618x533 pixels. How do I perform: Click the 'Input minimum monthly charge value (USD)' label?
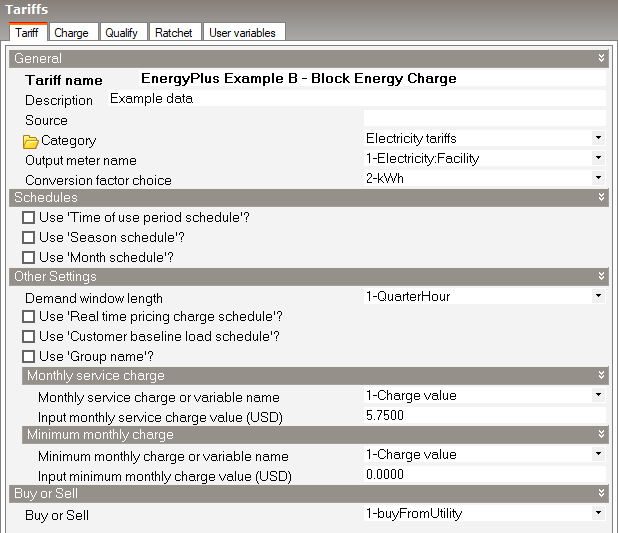(x=165, y=477)
